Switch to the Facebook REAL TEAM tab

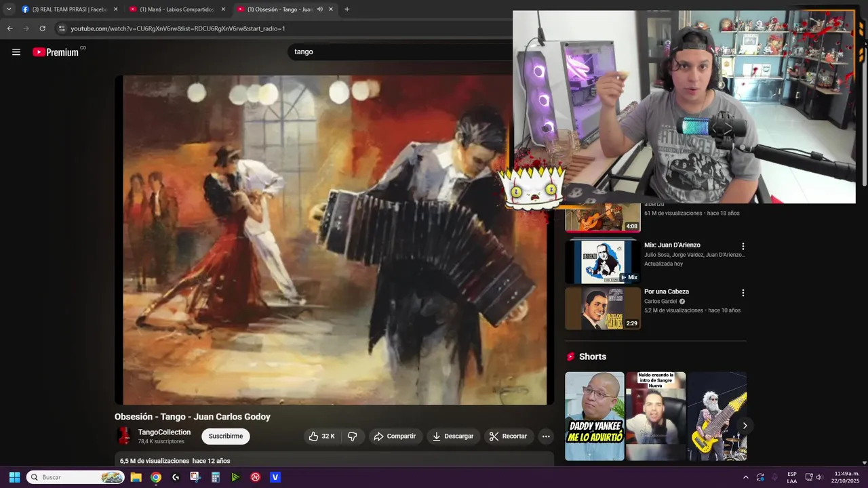[68, 9]
